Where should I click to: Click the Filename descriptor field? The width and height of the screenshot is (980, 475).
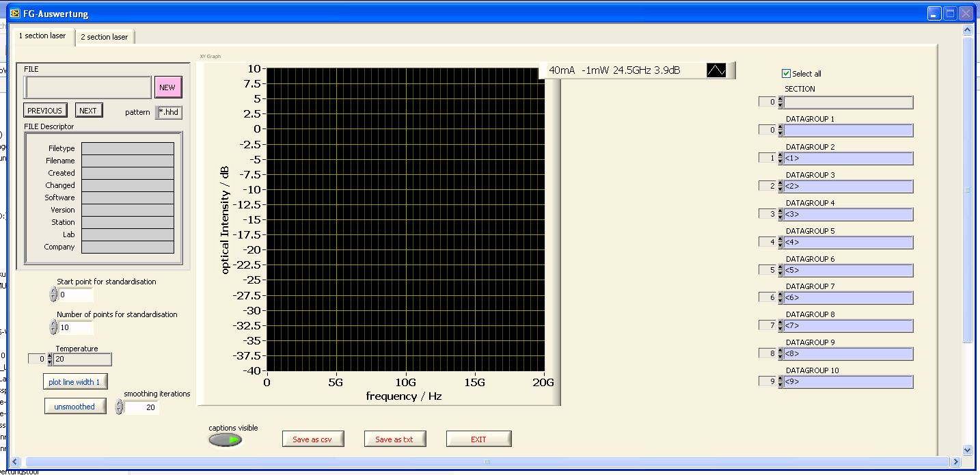click(x=128, y=161)
